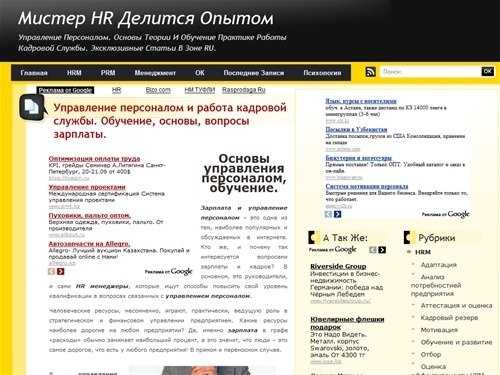Image resolution: width=500 pixels, height=375 pixels.
Task: Open the Адаптация category
Action: [439, 265]
